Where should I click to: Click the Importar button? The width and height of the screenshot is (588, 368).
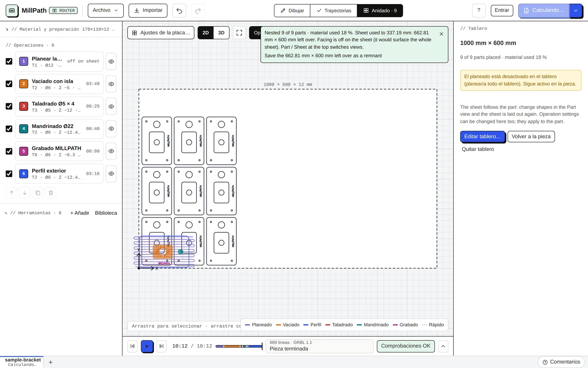click(x=148, y=11)
